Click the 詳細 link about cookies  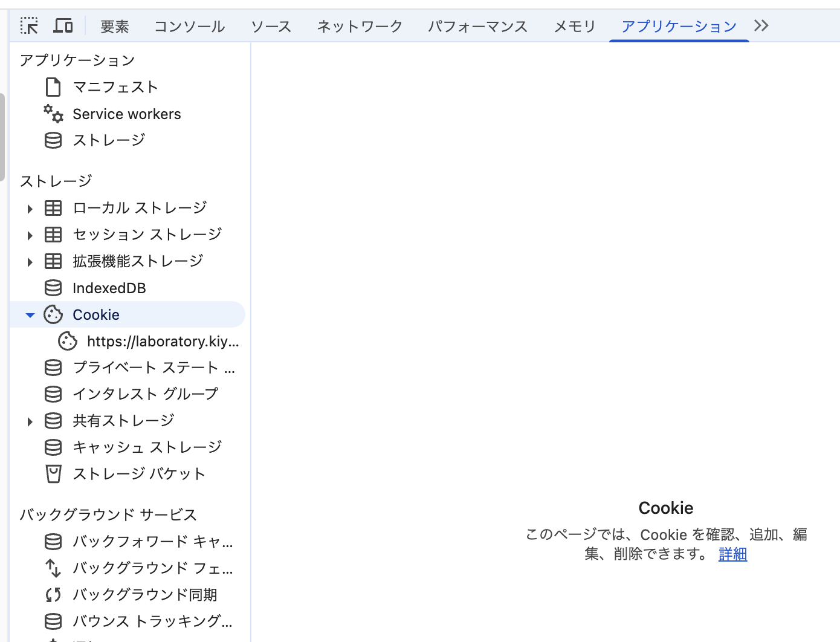coord(732,554)
